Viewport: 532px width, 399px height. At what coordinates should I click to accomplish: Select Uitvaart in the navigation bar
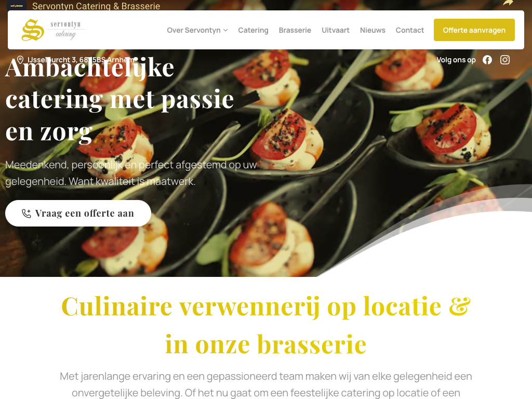tap(336, 30)
